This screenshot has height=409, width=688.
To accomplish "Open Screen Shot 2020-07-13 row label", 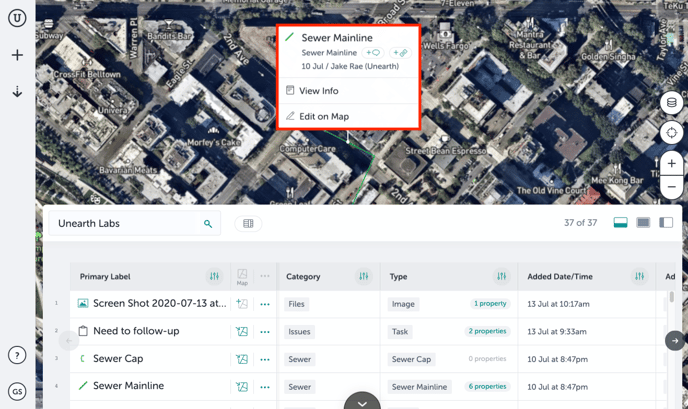I will (160, 303).
